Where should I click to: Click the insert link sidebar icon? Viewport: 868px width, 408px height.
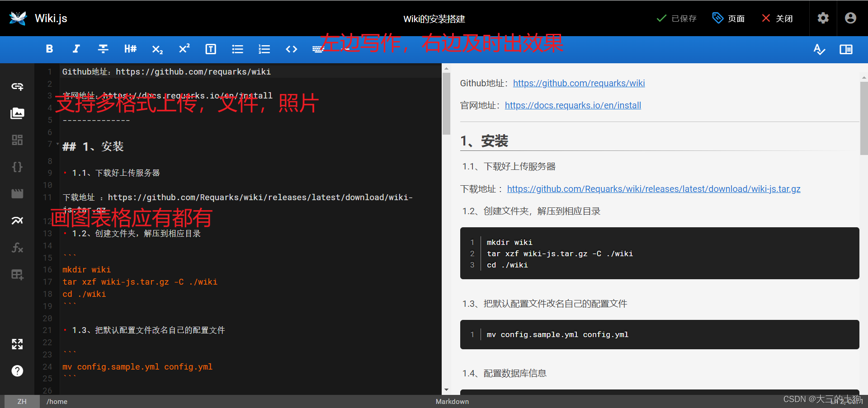(17, 86)
